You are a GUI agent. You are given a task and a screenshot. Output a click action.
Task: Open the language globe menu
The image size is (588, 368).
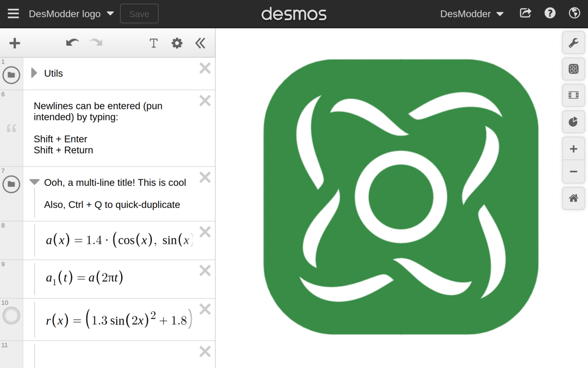574,13
